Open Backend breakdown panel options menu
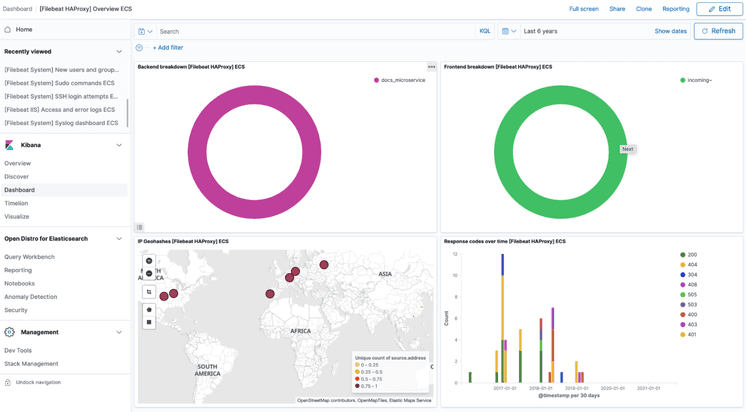746x412 pixels. point(431,67)
